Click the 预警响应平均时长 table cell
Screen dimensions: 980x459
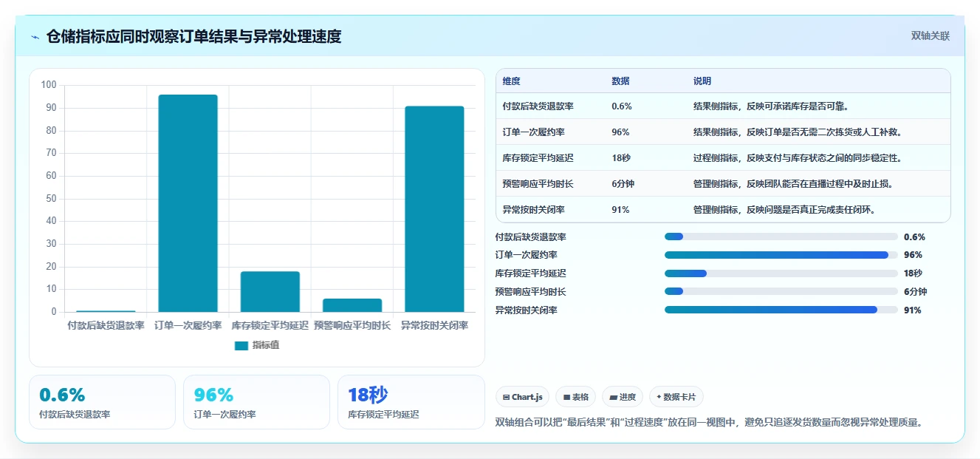[x=538, y=184]
